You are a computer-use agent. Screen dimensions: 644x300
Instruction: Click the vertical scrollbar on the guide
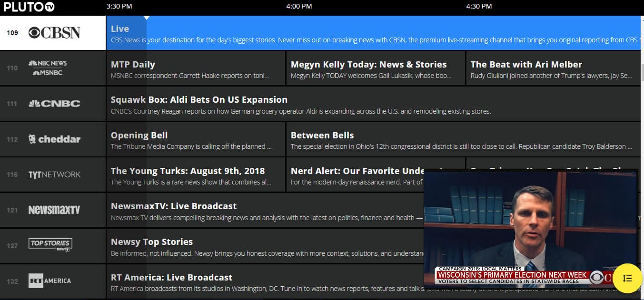(642, 71)
